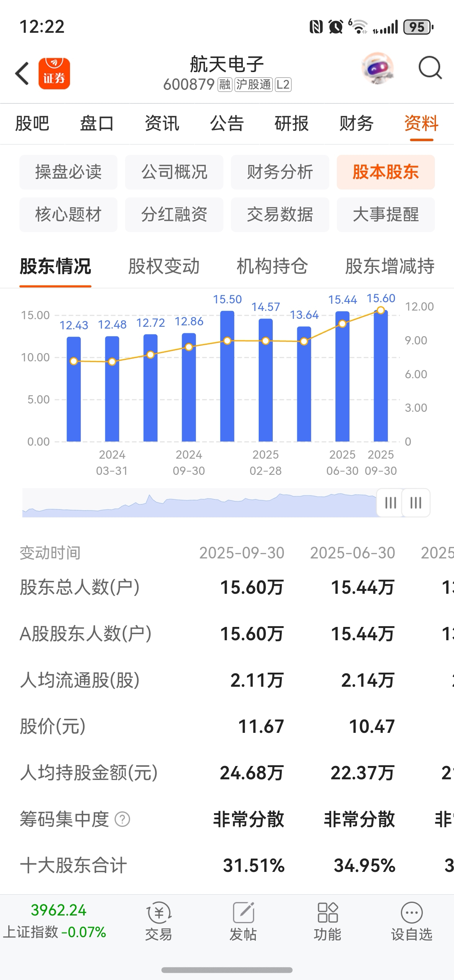Tap the 十大股东合计 value 34.95%
This screenshot has width=454, height=980.
365,865
